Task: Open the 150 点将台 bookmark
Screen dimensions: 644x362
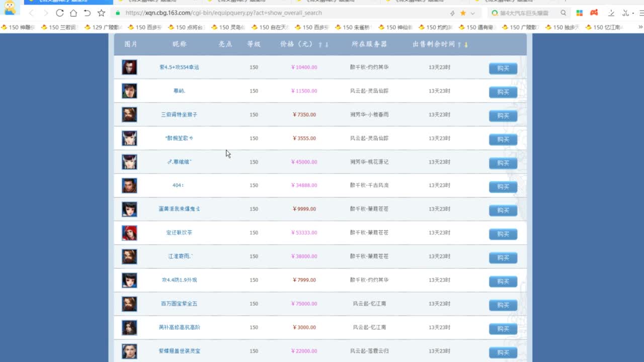Action: pyautogui.click(x=186, y=27)
